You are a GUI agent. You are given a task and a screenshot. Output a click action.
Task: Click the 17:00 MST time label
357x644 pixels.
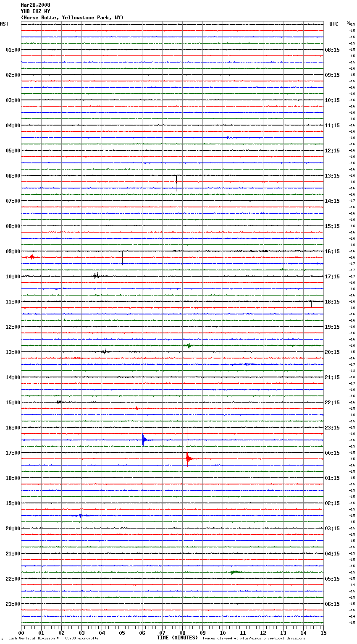(13, 453)
